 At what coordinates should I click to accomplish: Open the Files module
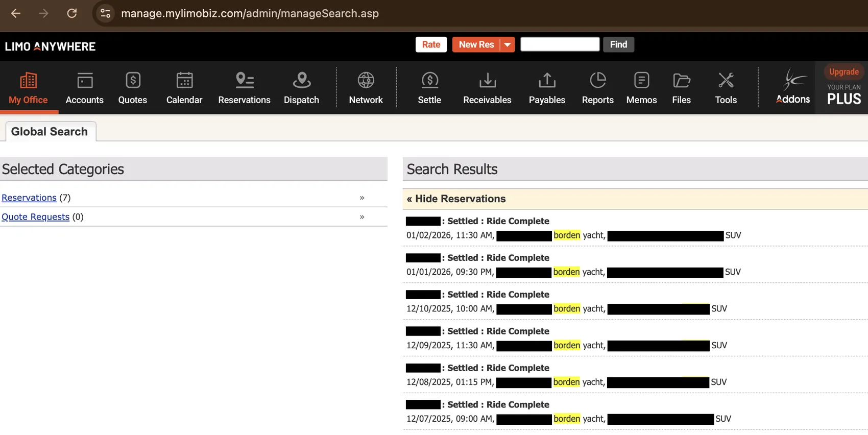point(681,88)
